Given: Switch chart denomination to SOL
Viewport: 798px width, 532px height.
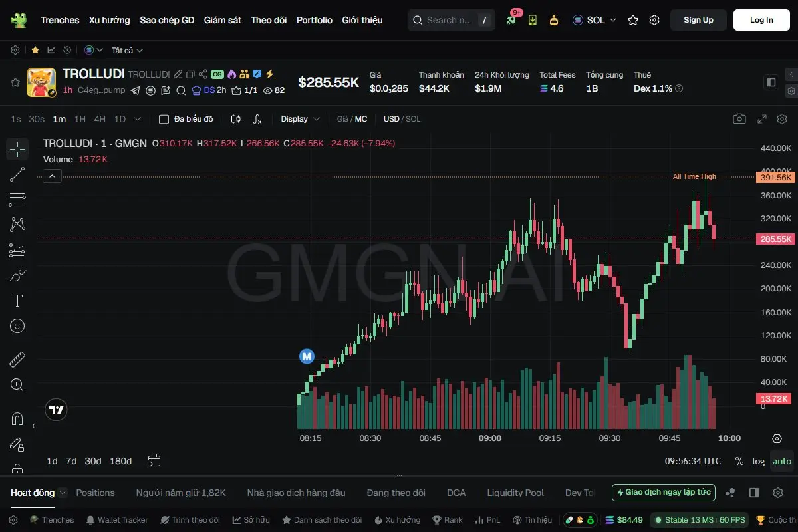Looking at the screenshot, I should 413,119.
